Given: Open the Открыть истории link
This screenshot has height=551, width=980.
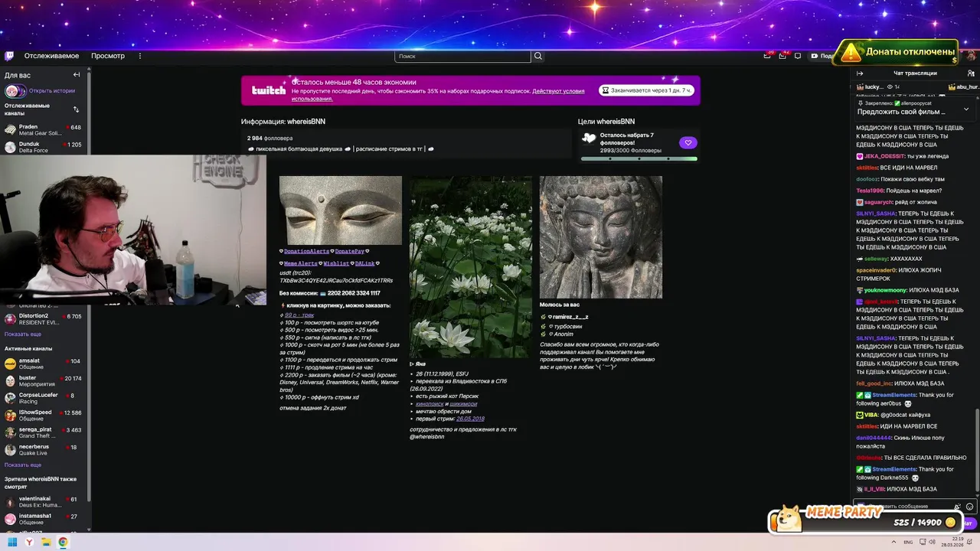Looking at the screenshot, I should coord(52,90).
